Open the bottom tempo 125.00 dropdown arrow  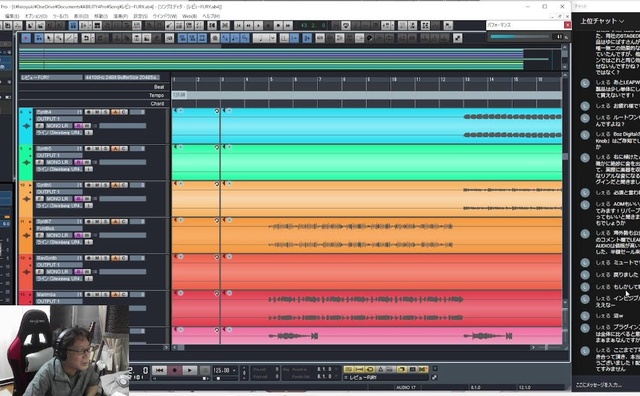pos(234,370)
